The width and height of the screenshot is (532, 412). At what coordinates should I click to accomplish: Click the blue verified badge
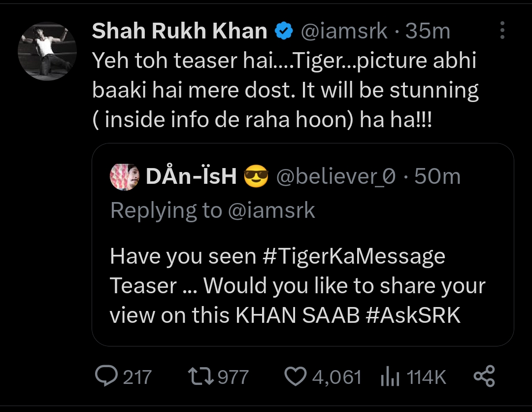point(283,32)
